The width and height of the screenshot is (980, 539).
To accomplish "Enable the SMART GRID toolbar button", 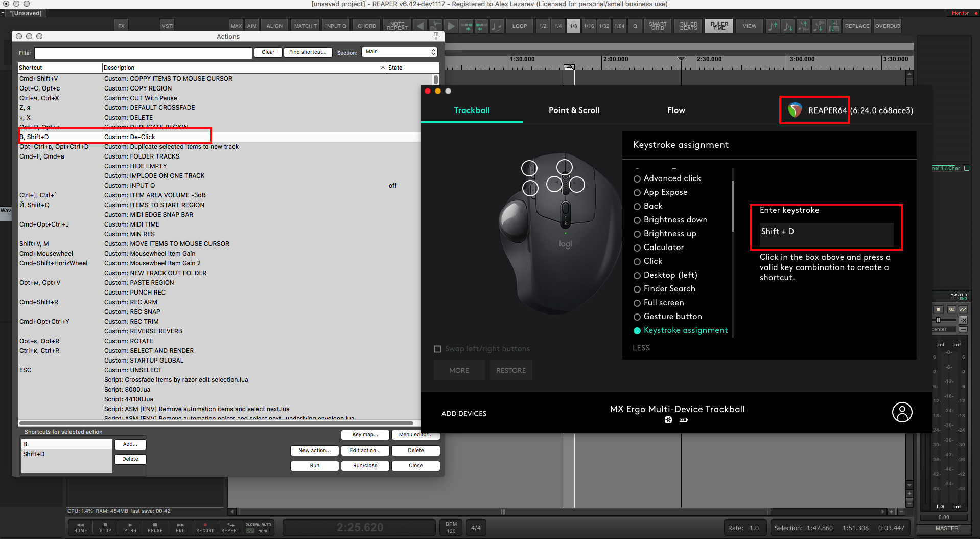I will click(x=658, y=26).
